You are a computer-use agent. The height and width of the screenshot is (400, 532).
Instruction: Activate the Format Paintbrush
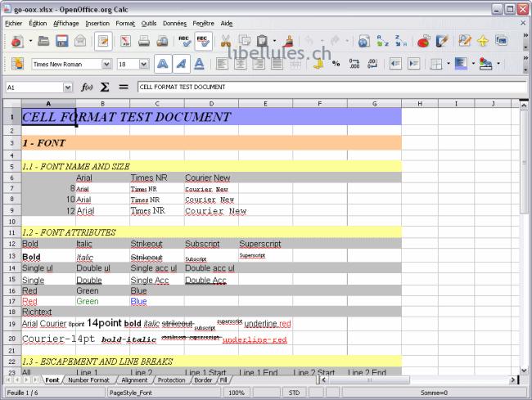(x=289, y=41)
